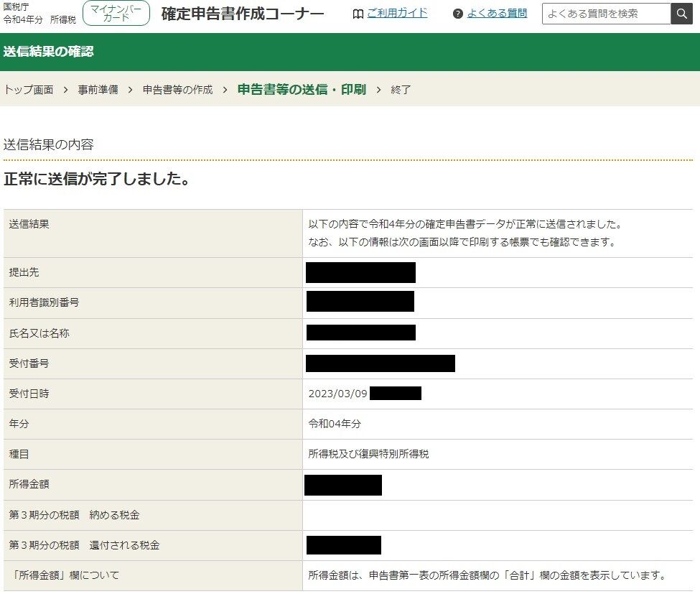Select 事前準備 breadcrumb step
700x594 pixels.
click(98, 90)
